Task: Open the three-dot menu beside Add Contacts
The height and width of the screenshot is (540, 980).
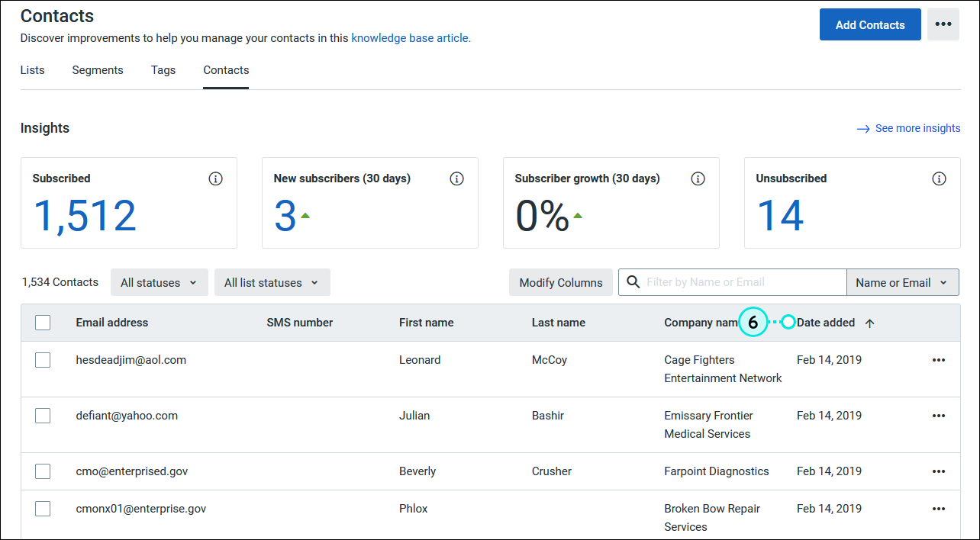Action: 943,24
